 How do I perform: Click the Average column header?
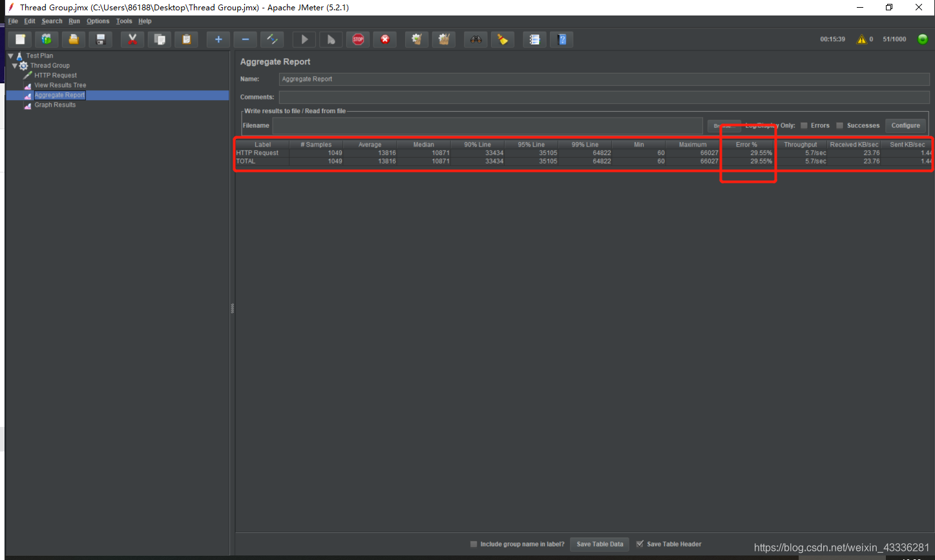(370, 145)
